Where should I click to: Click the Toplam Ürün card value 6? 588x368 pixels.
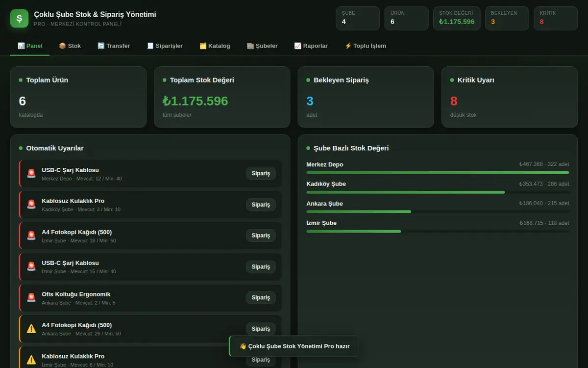pyautogui.click(x=23, y=101)
